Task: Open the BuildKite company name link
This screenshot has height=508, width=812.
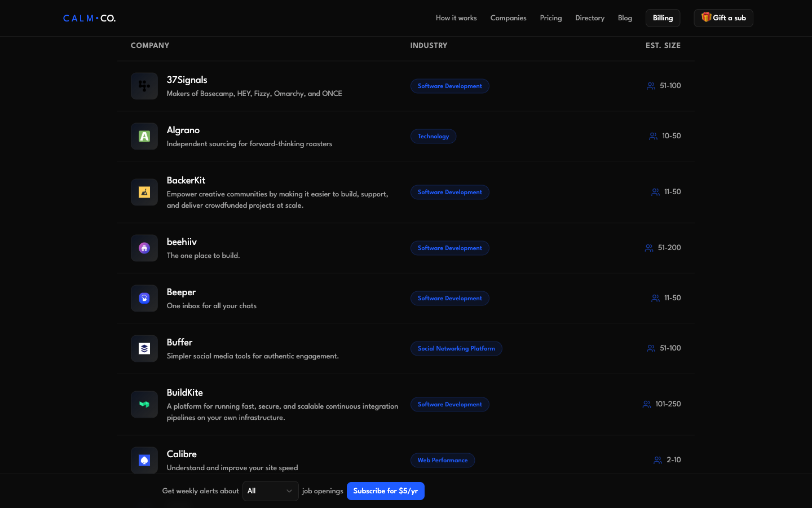Action: tap(184, 392)
